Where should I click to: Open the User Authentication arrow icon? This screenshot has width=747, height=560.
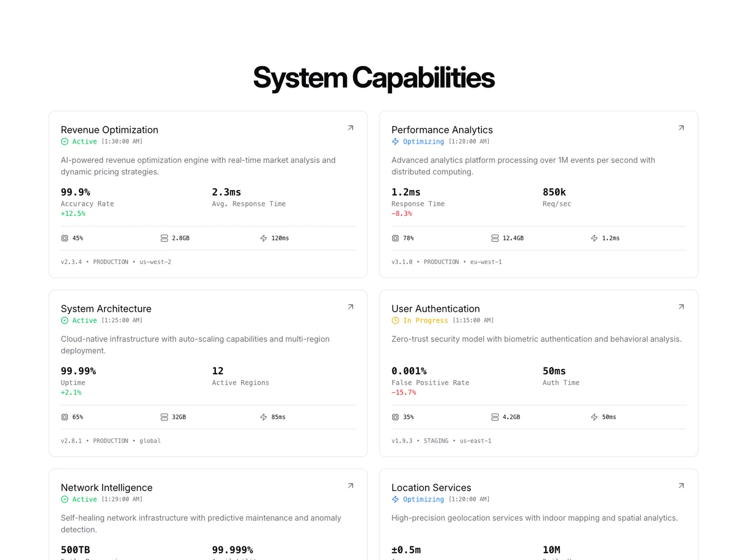tap(681, 307)
